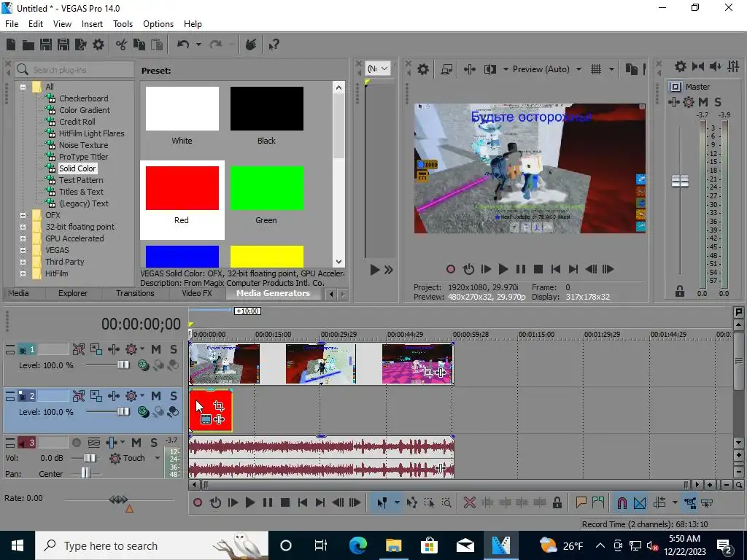Image resolution: width=747 pixels, height=560 pixels.
Task: Click the Generated Media icon on red clip
Action: pos(206,419)
